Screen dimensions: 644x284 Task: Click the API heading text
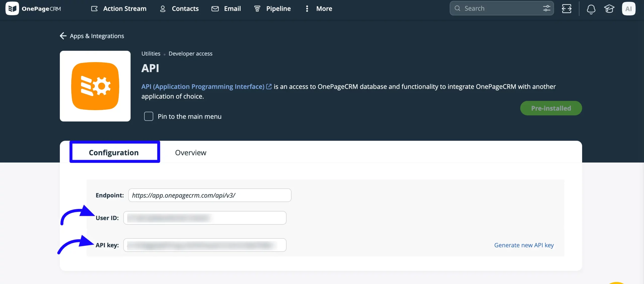pos(150,68)
